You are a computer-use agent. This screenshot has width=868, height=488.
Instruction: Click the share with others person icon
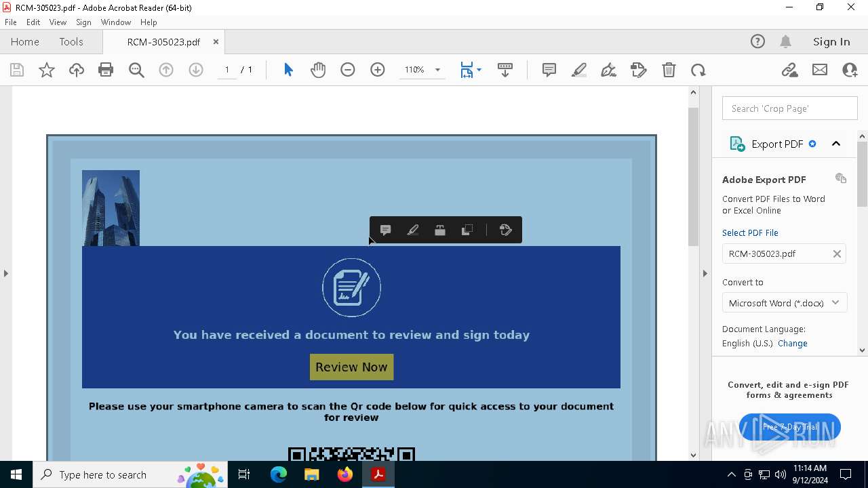tap(850, 70)
